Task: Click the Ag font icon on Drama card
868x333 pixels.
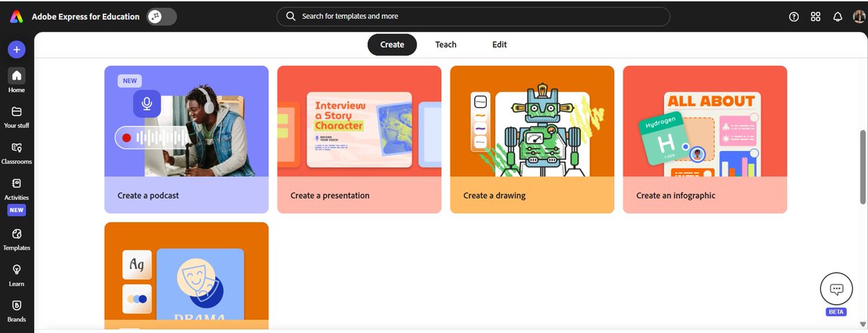Action: [x=137, y=265]
